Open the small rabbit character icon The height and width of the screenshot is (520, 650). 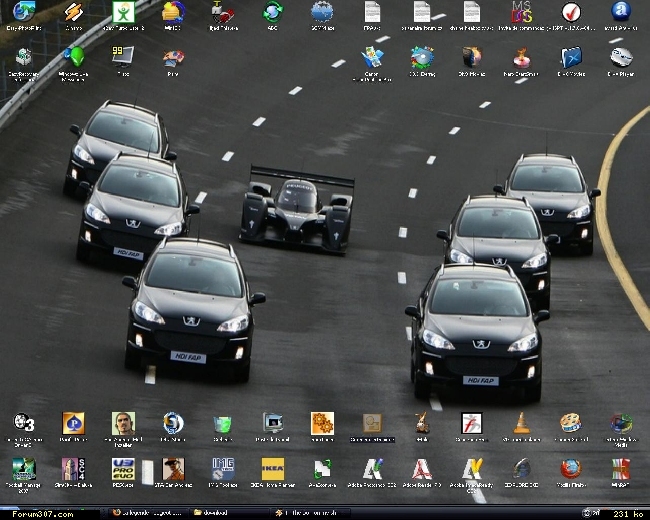pos(422,423)
